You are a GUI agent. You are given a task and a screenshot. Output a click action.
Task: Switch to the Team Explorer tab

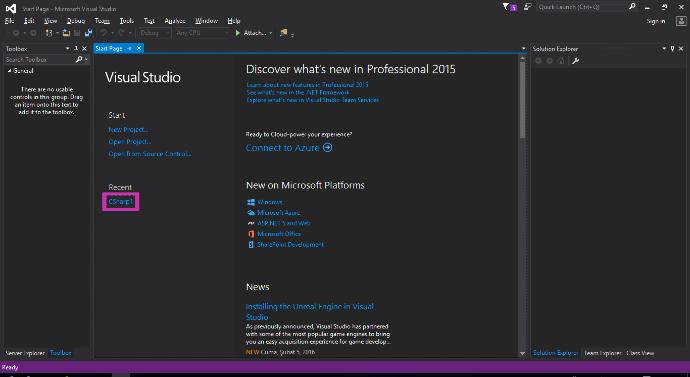click(x=602, y=353)
